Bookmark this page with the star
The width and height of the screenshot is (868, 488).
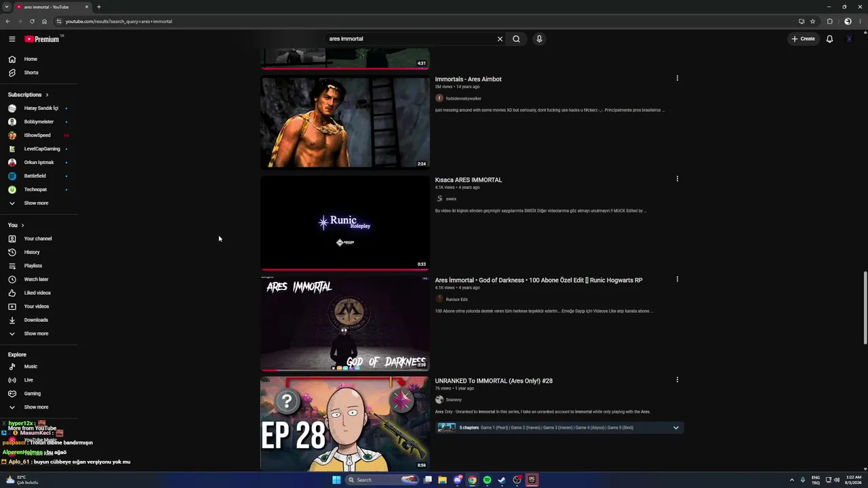[812, 21]
